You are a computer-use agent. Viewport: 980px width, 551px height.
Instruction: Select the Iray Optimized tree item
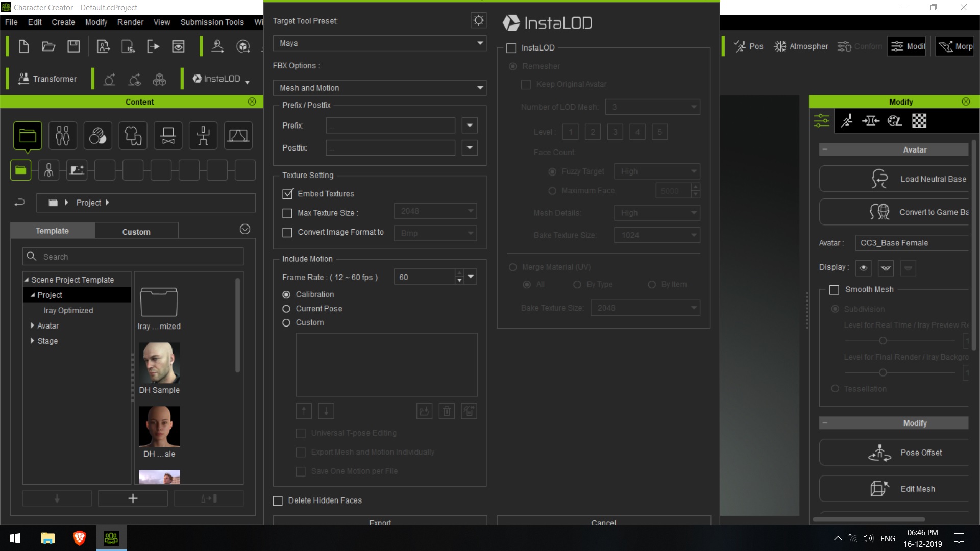tap(68, 310)
